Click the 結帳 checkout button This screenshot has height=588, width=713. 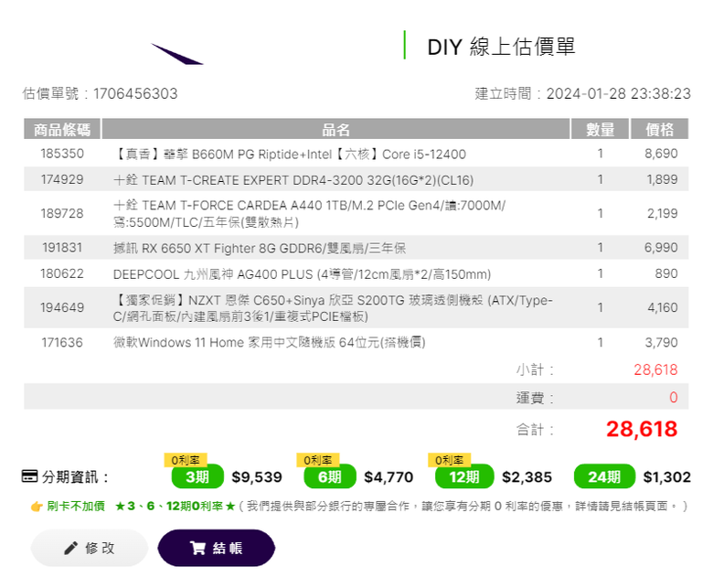point(217,548)
